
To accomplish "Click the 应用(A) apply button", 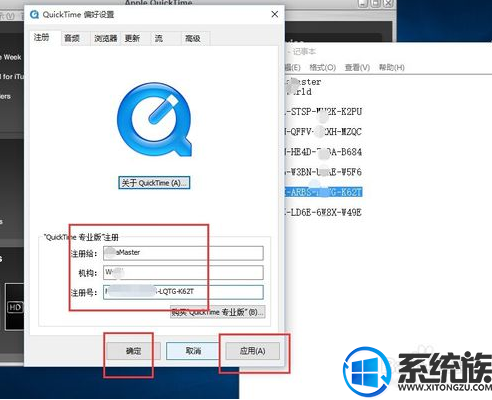I will click(x=253, y=351).
